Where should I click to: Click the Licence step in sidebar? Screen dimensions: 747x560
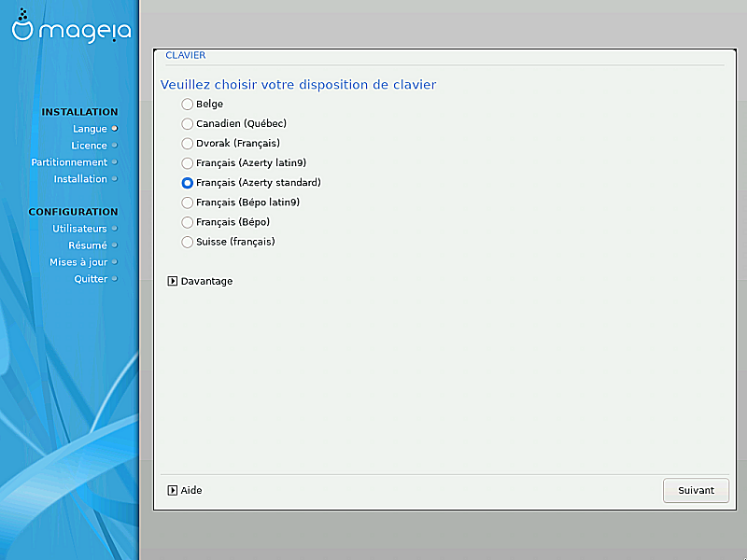pyautogui.click(x=90, y=146)
